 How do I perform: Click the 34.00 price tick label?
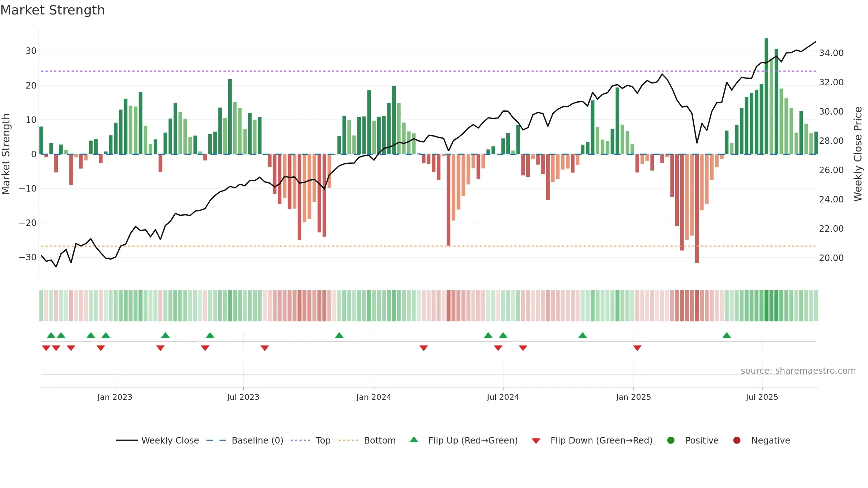point(831,53)
